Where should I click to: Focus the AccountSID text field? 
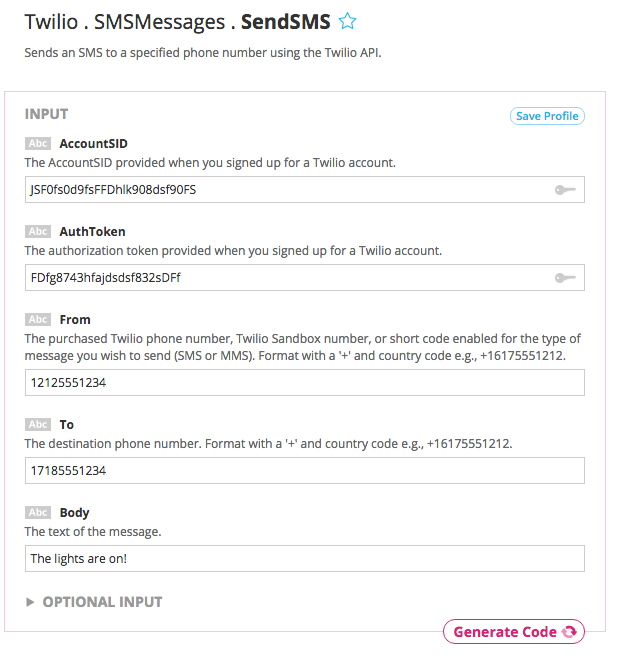click(290, 190)
